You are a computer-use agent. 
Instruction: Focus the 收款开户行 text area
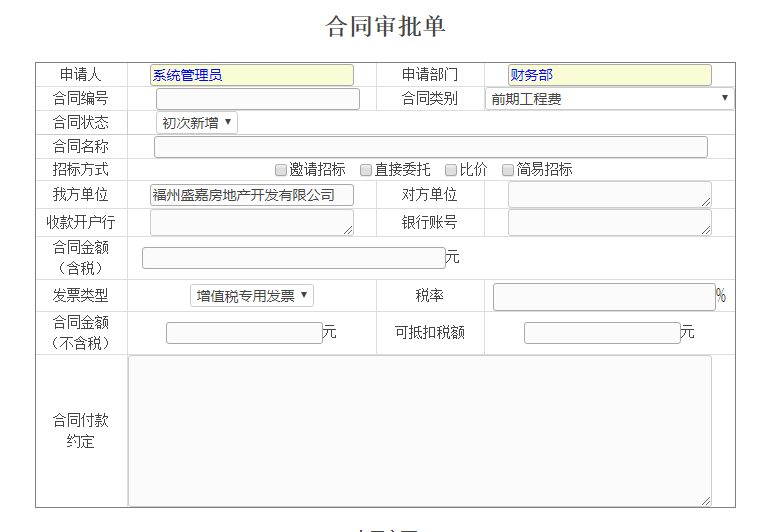[252, 223]
